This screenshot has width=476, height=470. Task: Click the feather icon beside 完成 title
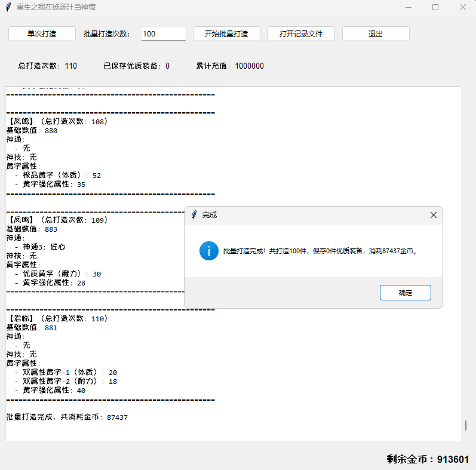tap(194, 215)
